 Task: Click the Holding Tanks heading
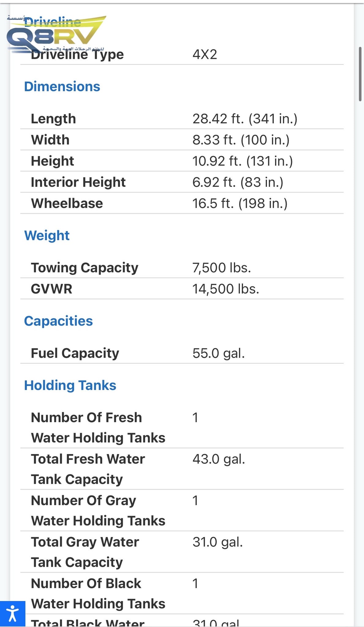(70, 385)
